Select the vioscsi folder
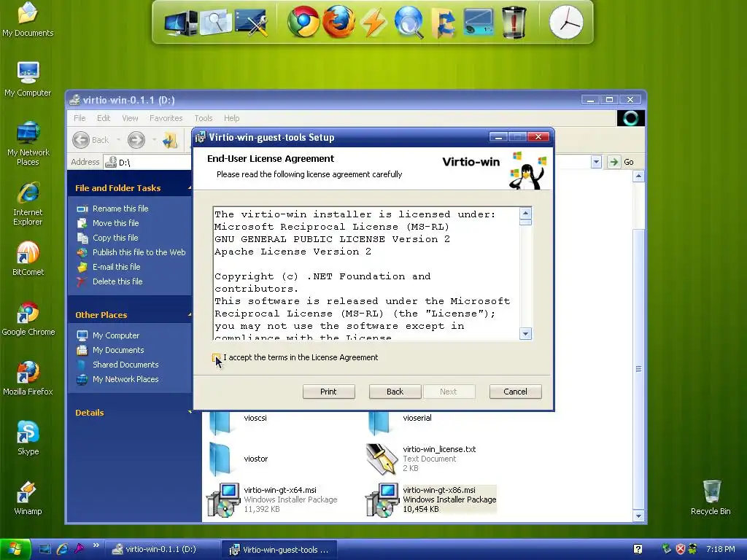The height and width of the screenshot is (560, 747). tap(220, 423)
